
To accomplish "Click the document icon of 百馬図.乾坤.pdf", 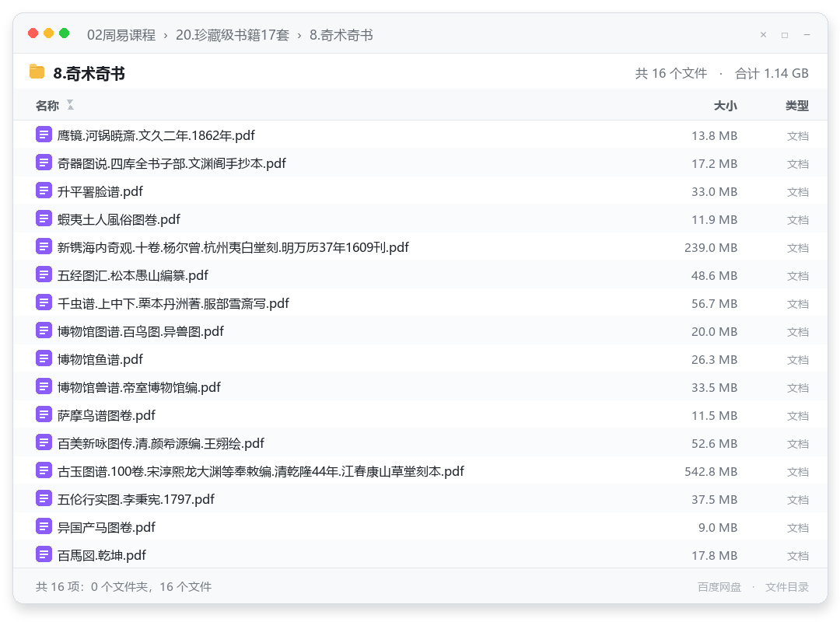I will [x=44, y=554].
